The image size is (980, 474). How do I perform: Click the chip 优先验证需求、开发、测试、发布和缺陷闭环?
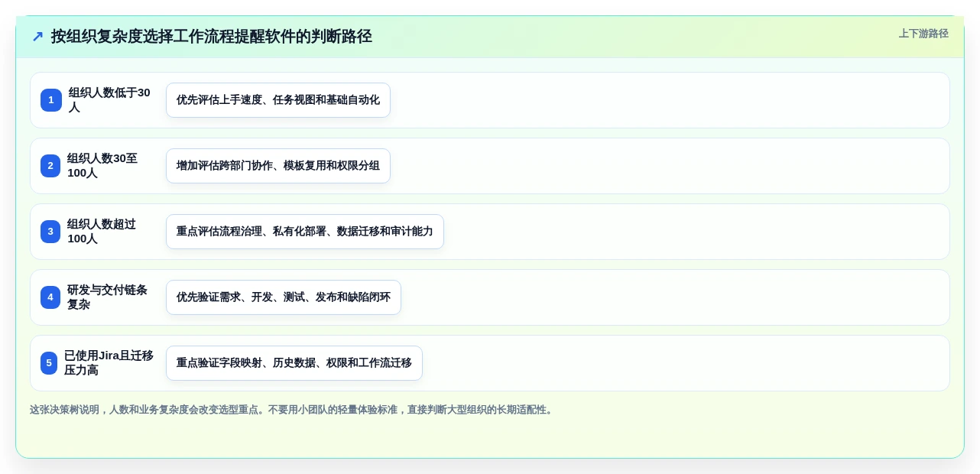pyautogui.click(x=284, y=297)
